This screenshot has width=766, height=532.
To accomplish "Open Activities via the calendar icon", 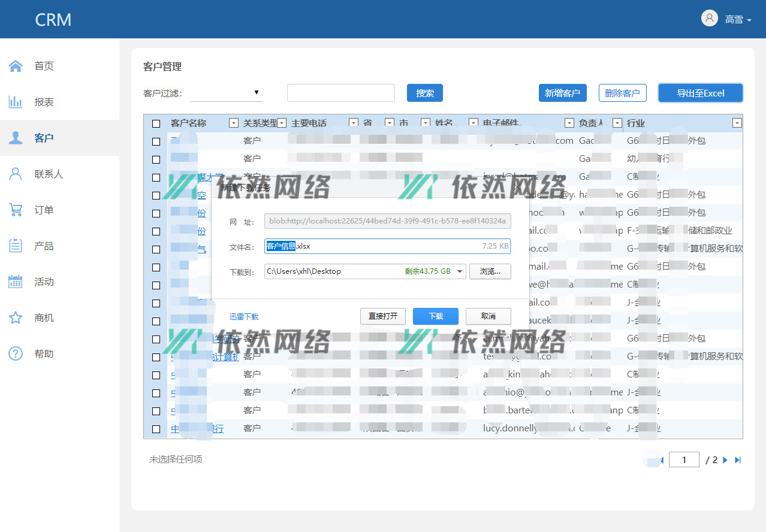I will coord(16,282).
